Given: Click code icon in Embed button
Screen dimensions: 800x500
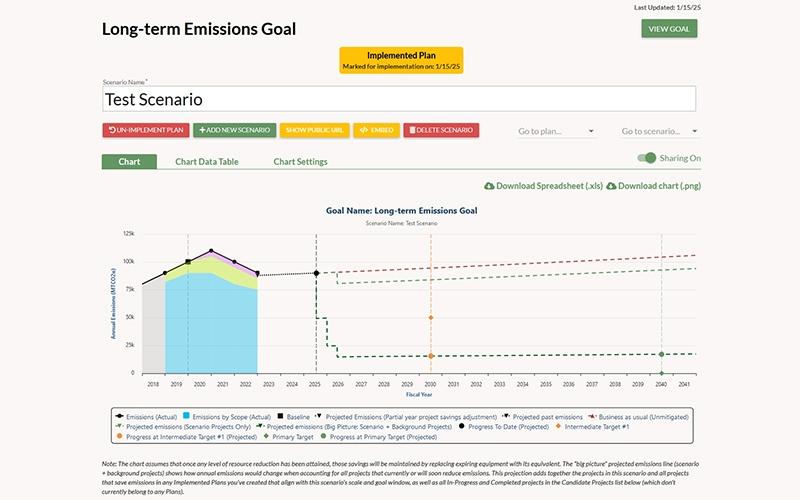Looking at the screenshot, I should (x=364, y=130).
